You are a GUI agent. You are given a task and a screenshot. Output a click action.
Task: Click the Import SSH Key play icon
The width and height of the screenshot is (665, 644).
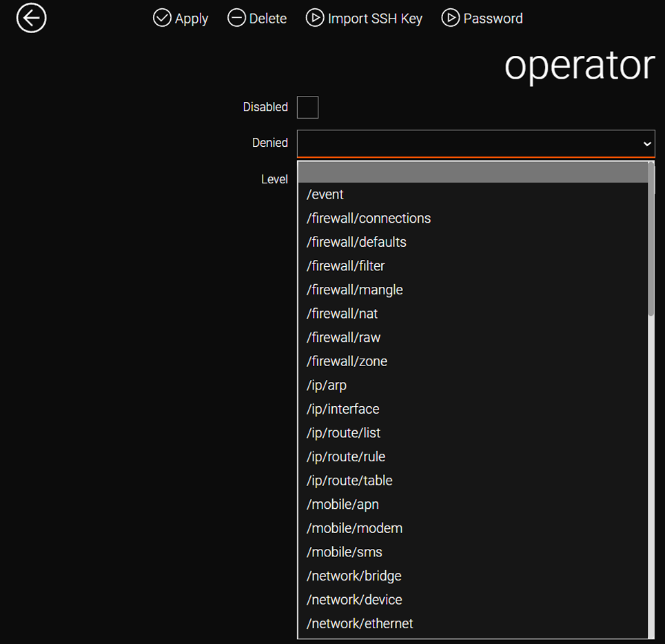coord(315,18)
